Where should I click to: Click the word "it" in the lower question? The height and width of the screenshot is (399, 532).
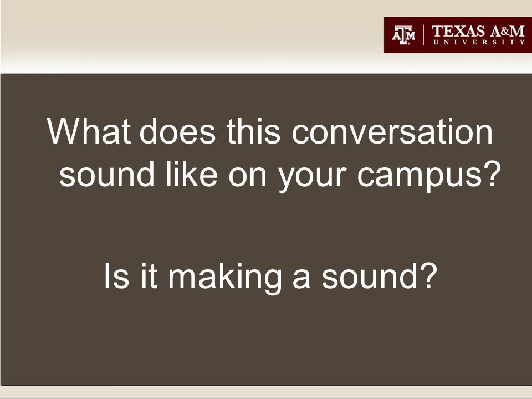coord(149,276)
